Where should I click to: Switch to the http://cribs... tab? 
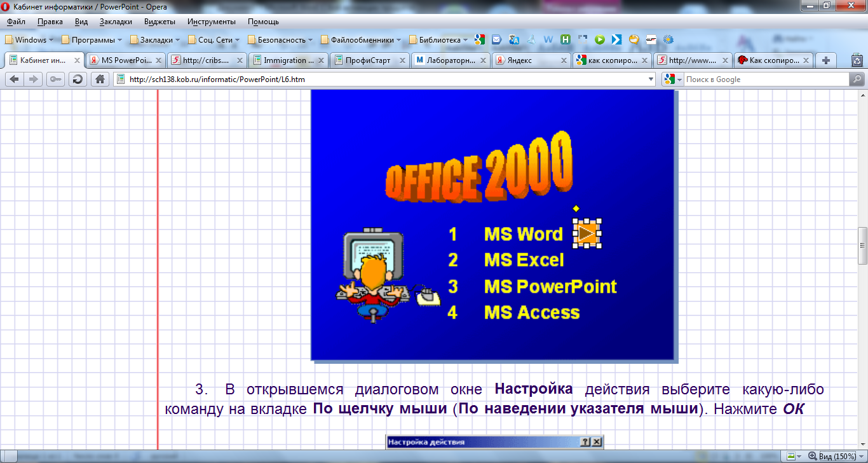coord(207,60)
